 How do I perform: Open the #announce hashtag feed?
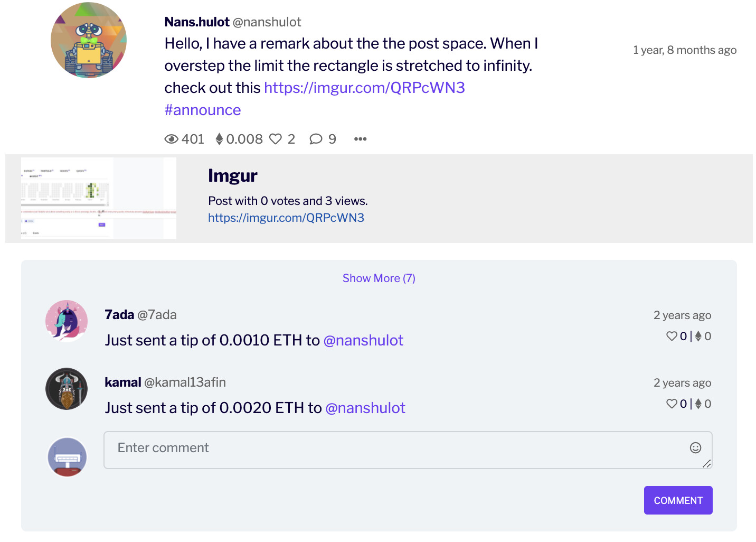tap(202, 110)
